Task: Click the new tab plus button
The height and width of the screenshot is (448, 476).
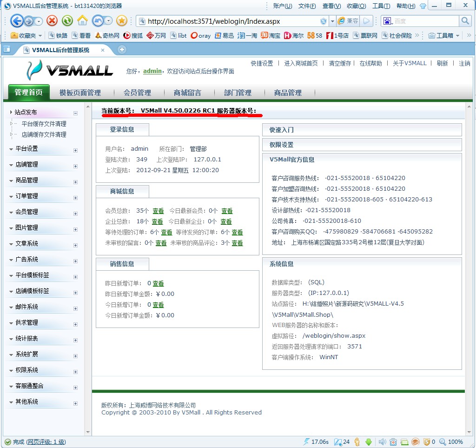Action: [x=122, y=49]
